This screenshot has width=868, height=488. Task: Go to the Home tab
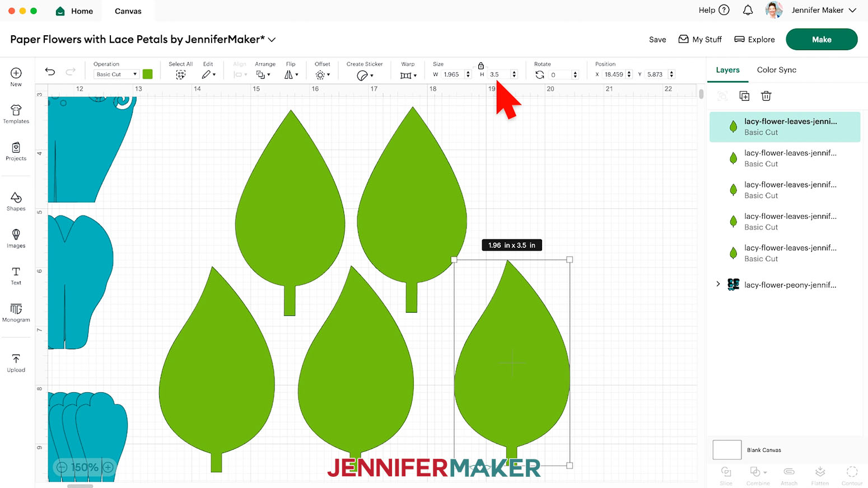click(74, 11)
